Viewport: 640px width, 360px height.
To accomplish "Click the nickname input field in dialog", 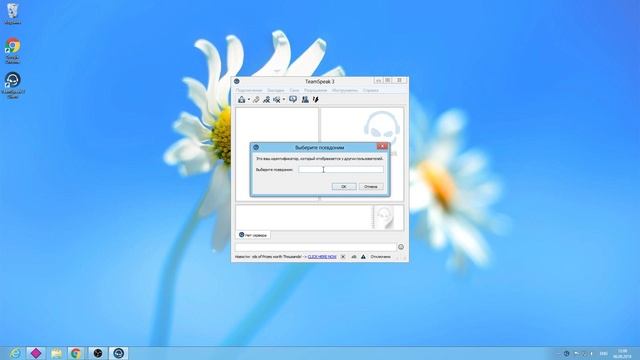I will coord(341,169).
